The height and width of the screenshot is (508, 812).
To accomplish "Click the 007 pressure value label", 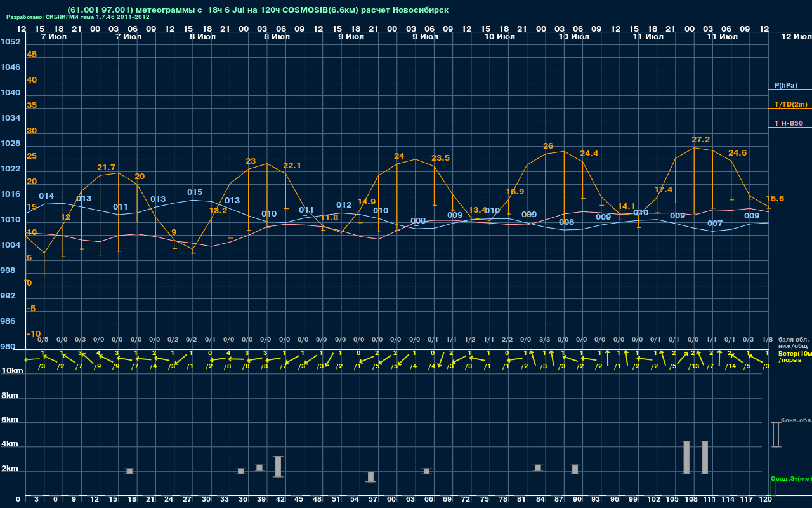I will click(x=715, y=224).
